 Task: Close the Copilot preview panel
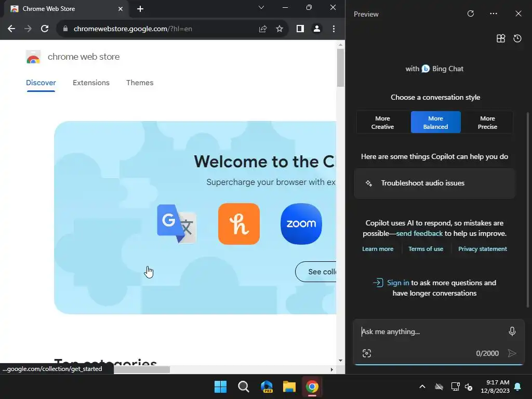point(518,14)
